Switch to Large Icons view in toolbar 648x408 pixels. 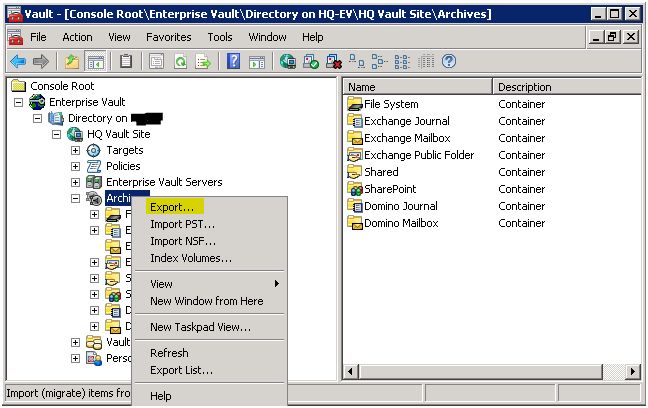click(357, 62)
